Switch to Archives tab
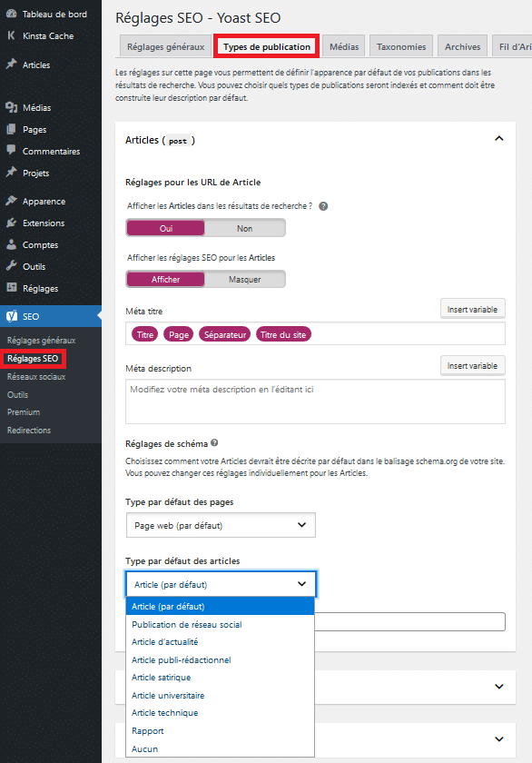 [x=462, y=46]
